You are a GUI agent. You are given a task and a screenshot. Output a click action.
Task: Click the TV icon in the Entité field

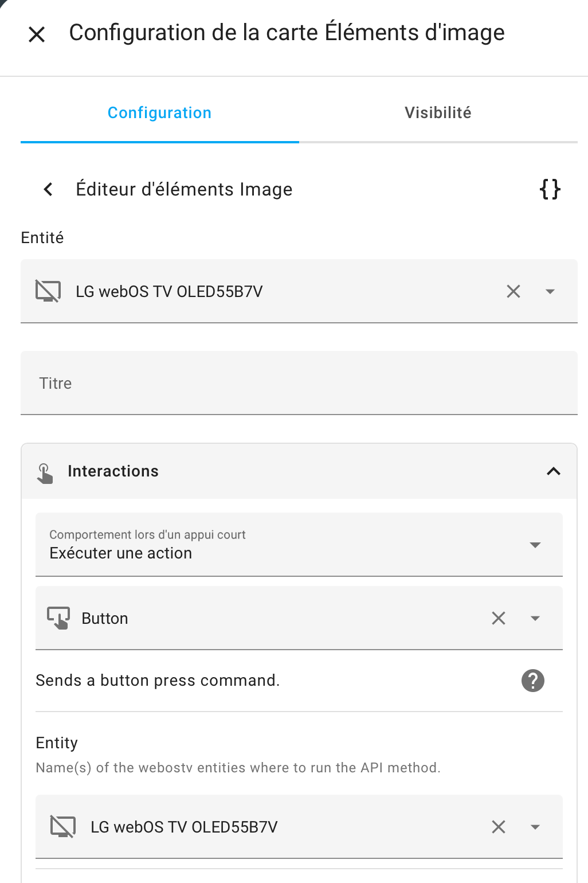pyautogui.click(x=48, y=291)
